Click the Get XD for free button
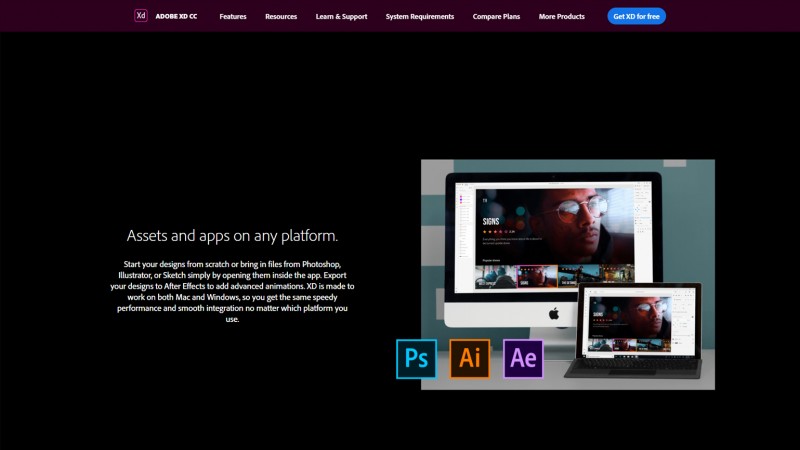Viewport: 800px width, 450px height. point(636,16)
